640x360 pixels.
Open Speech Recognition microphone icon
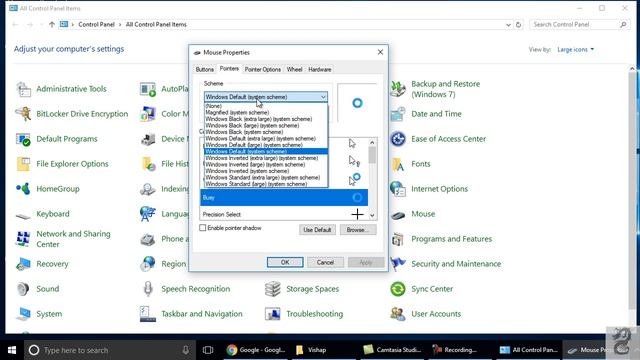[148, 289]
